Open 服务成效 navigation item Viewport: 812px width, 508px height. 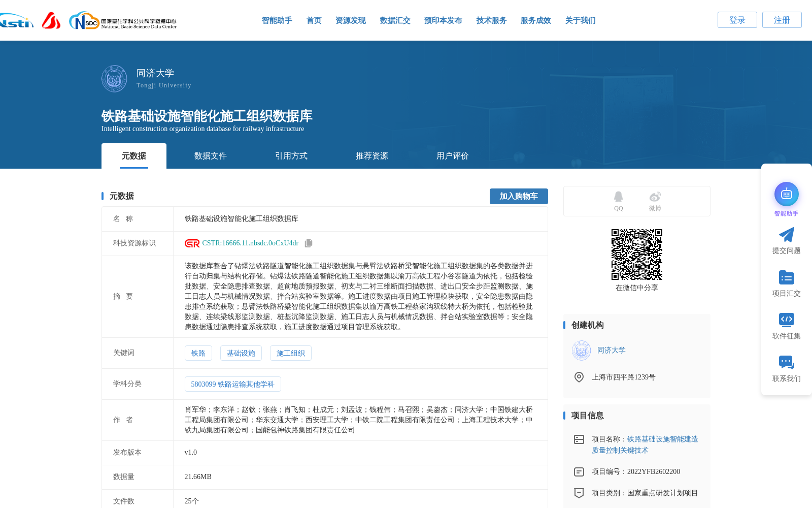tap(535, 20)
